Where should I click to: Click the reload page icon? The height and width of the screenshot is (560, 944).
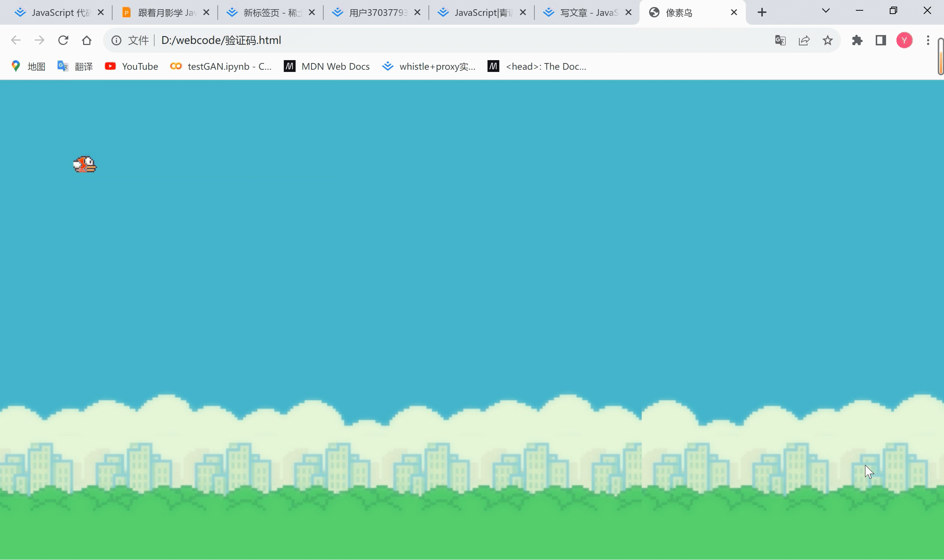click(63, 40)
